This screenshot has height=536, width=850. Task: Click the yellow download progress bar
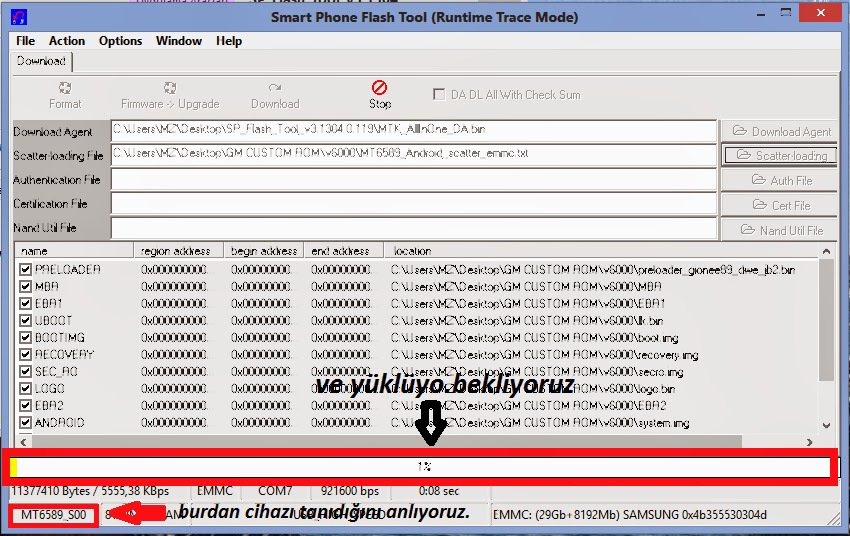pyautogui.click(x=420, y=467)
